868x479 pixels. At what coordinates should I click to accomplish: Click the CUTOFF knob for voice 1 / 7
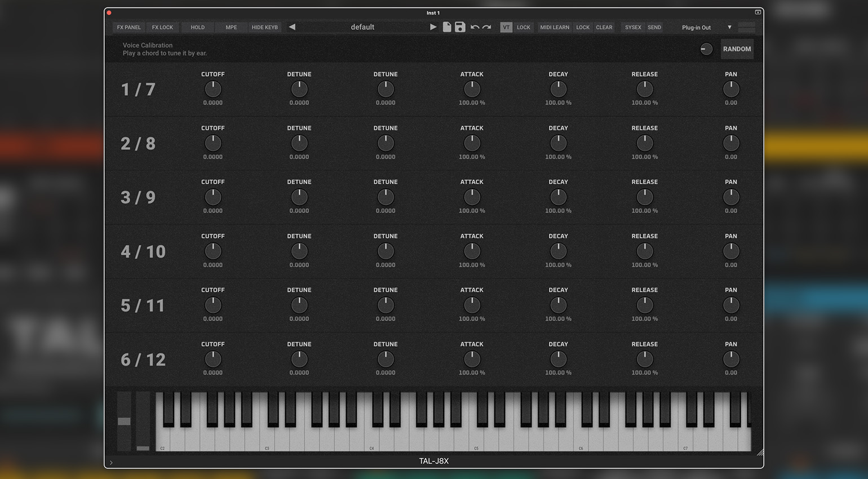pos(213,89)
